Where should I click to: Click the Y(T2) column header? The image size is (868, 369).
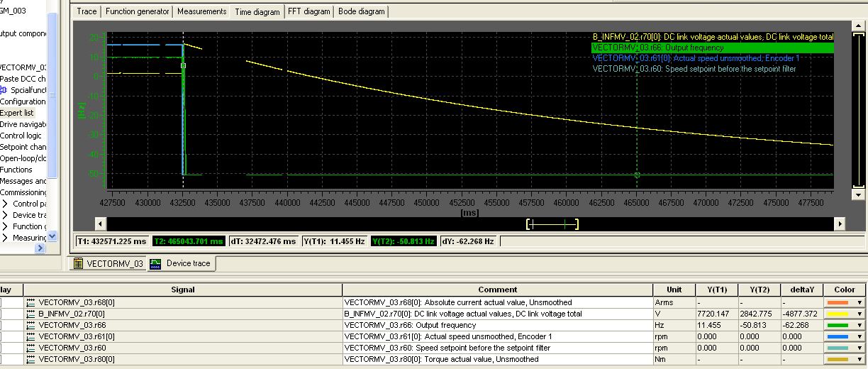pos(759,290)
